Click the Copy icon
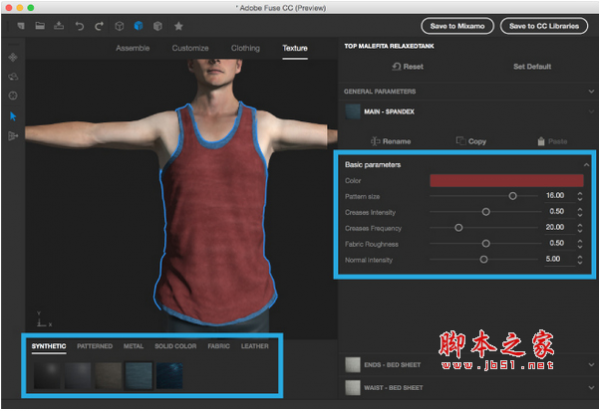 pos(461,141)
